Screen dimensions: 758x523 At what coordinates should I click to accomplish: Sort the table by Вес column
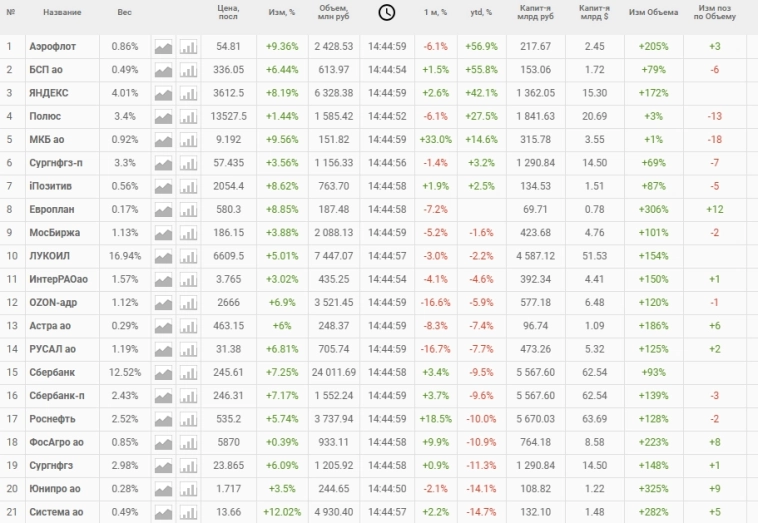124,12
